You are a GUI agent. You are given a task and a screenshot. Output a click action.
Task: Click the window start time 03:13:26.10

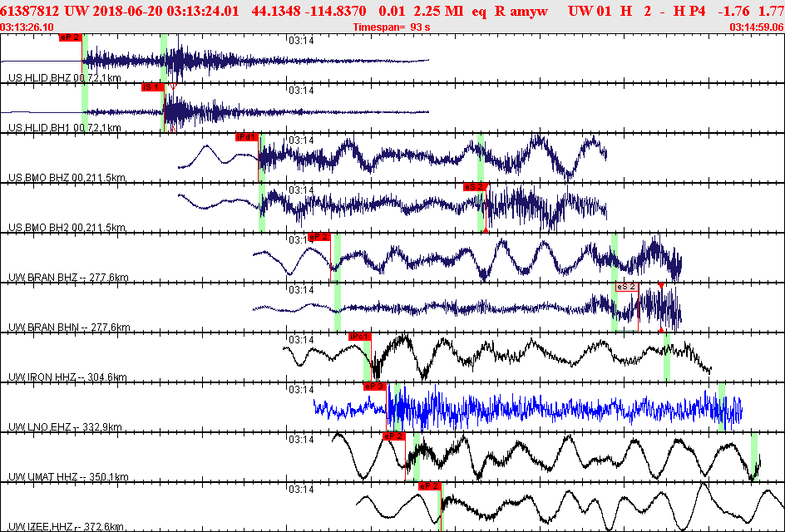pyautogui.click(x=27, y=27)
